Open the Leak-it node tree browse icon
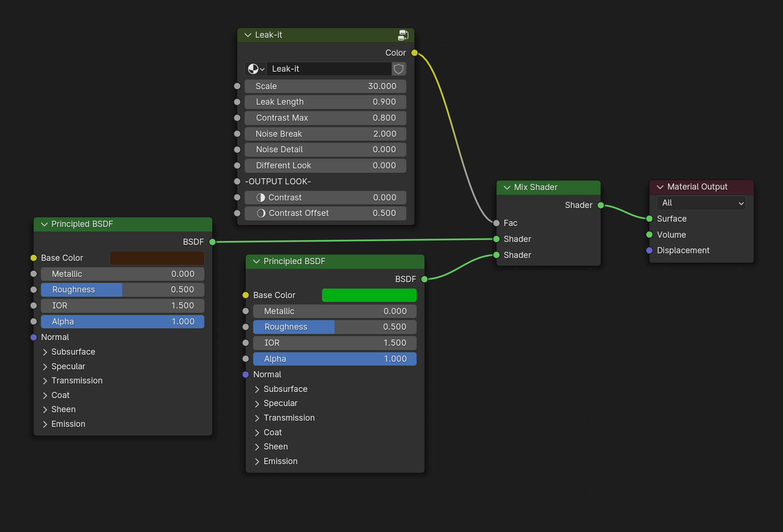 (256, 69)
